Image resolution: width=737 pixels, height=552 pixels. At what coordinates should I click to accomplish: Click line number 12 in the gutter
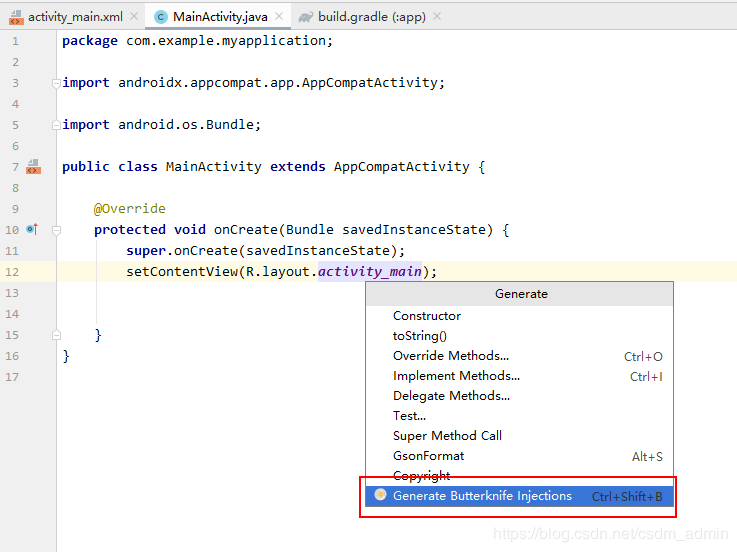(12, 272)
